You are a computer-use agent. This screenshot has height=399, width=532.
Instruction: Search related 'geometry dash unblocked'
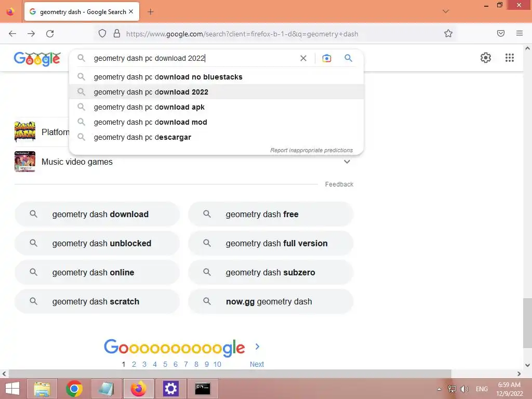pos(97,243)
